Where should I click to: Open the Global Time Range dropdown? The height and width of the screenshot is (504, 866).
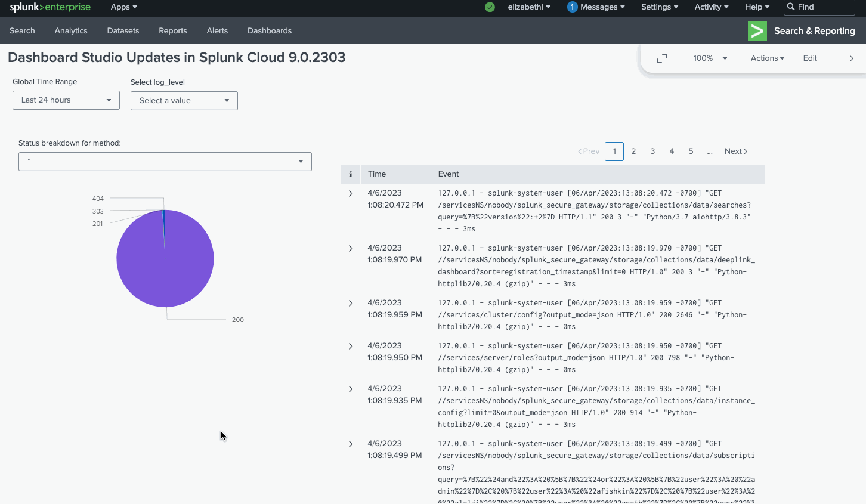click(x=66, y=100)
